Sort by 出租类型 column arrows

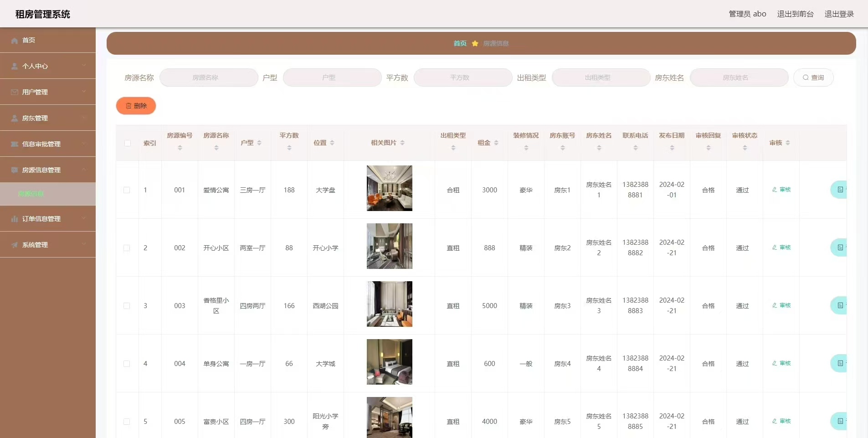(453, 148)
